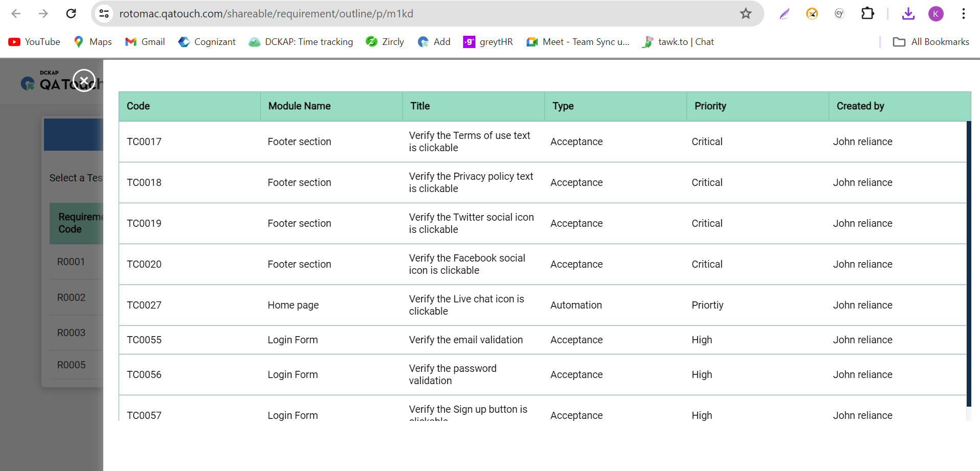Open the purple feather extension
980x471 pixels.
click(785, 14)
